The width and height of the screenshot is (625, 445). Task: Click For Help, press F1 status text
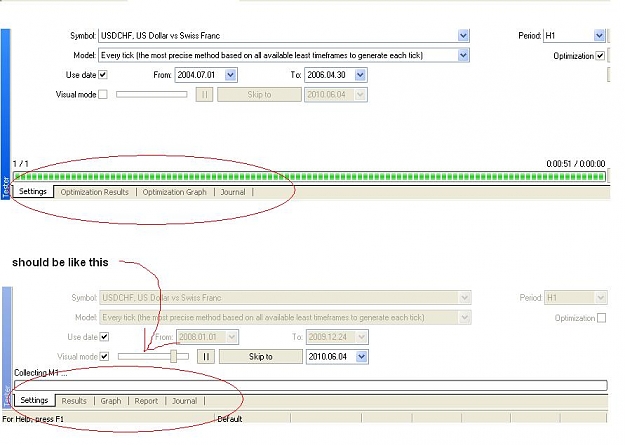pyautogui.click(x=33, y=419)
